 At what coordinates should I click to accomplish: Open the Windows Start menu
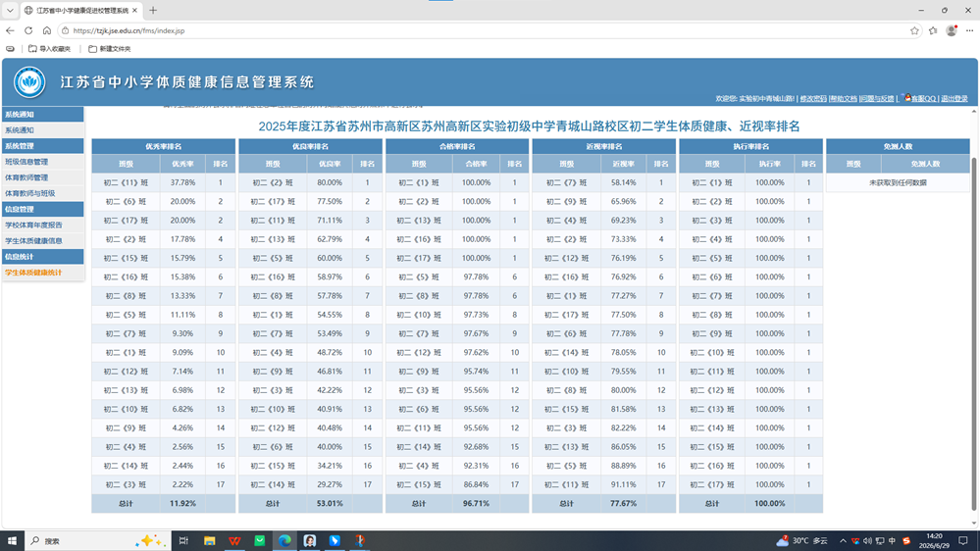tap(12, 541)
